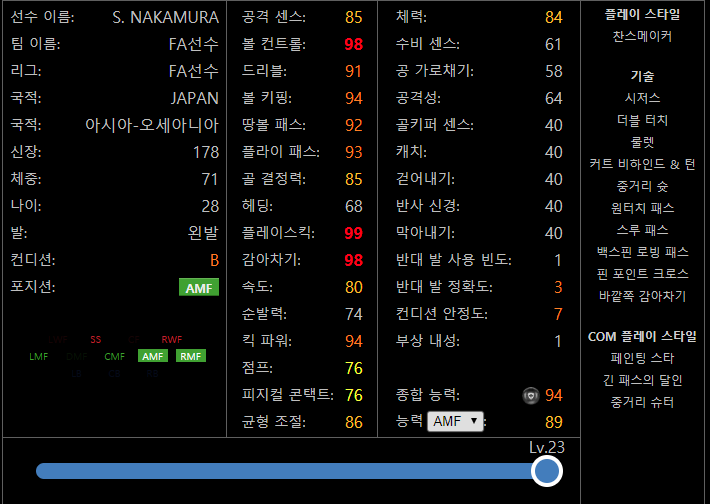
Task: Click the player name S. NAKAMURA
Action: (166, 17)
